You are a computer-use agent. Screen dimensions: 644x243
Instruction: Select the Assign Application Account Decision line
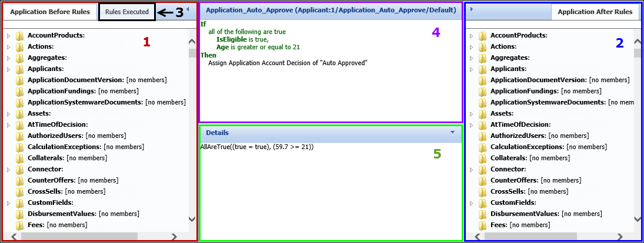[x=288, y=63]
